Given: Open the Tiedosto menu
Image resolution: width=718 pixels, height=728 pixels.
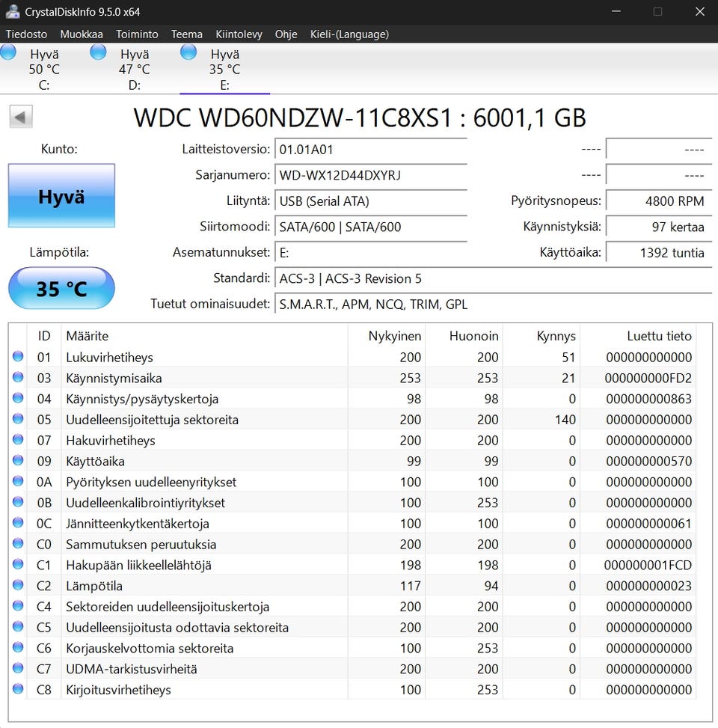Looking at the screenshot, I should coord(26,34).
